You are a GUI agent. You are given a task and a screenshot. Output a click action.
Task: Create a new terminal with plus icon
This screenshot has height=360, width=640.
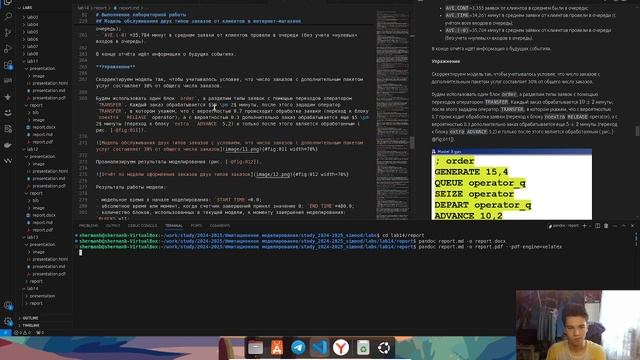584,226
